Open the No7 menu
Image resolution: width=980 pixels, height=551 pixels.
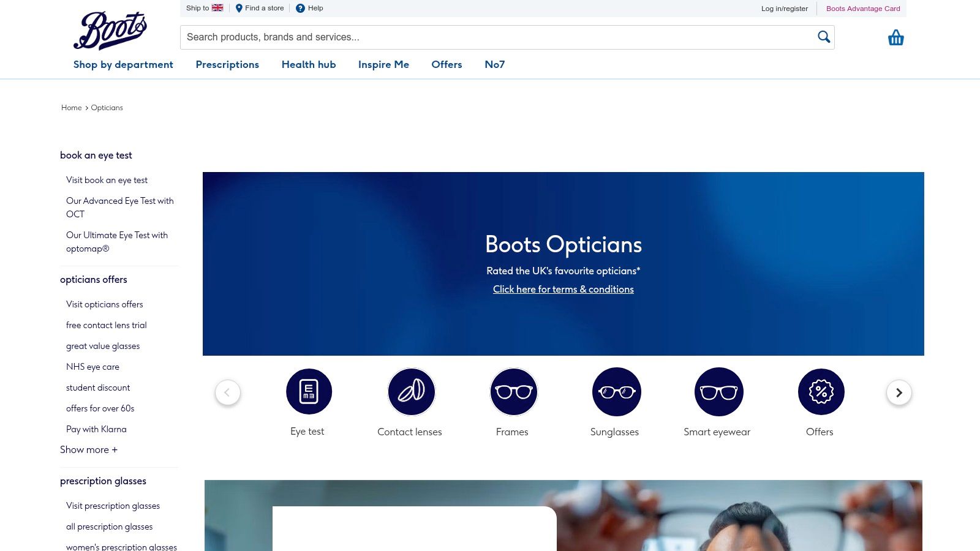pos(495,64)
